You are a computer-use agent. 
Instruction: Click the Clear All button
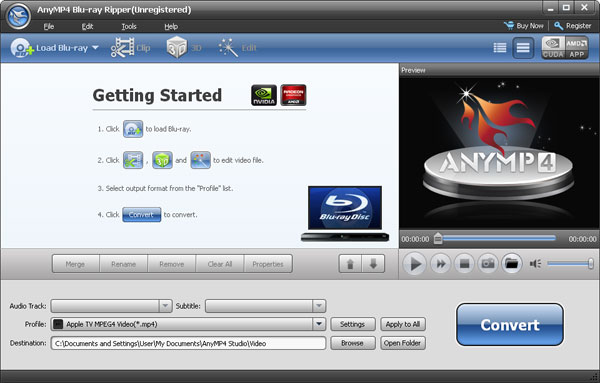(x=220, y=264)
